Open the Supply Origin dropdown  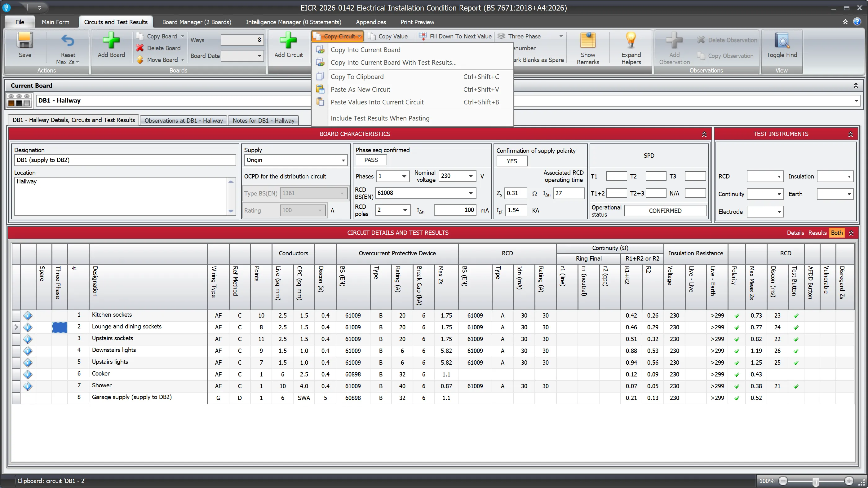pos(343,160)
